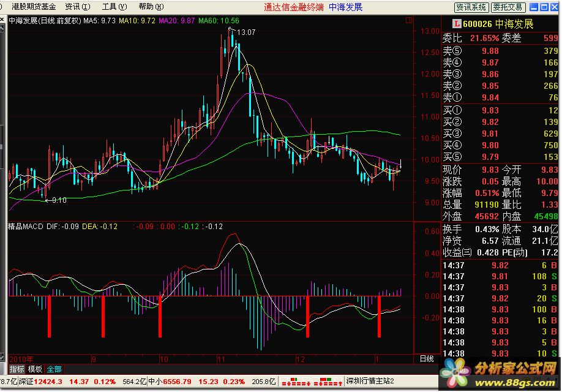The image size is (562, 392).
Task: Click the second market breadth indicator in status bar
Action: click(328, 382)
